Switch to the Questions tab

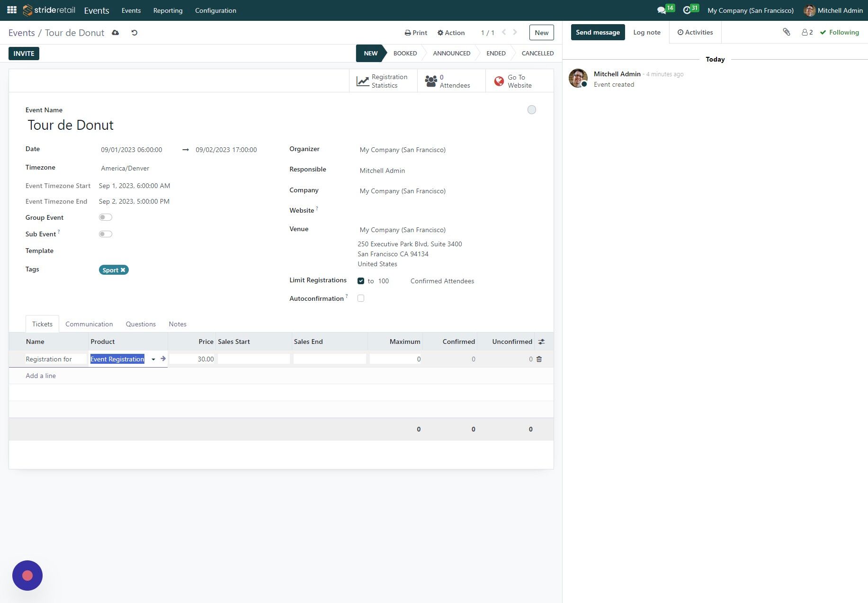[x=141, y=324]
